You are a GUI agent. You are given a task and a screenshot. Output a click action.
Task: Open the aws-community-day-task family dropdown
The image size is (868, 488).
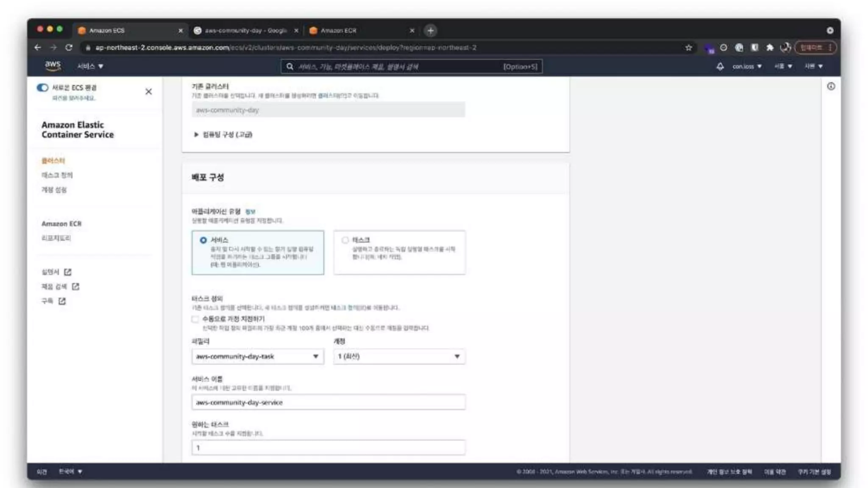tap(257, 356)
